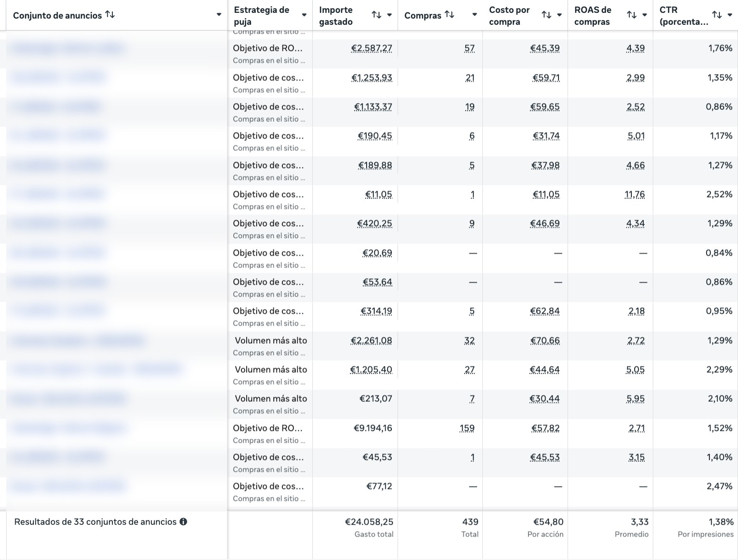This screenshot has height=560, width=738.
Task: Click the €420,25 spent amount
Action: [375, 223]
